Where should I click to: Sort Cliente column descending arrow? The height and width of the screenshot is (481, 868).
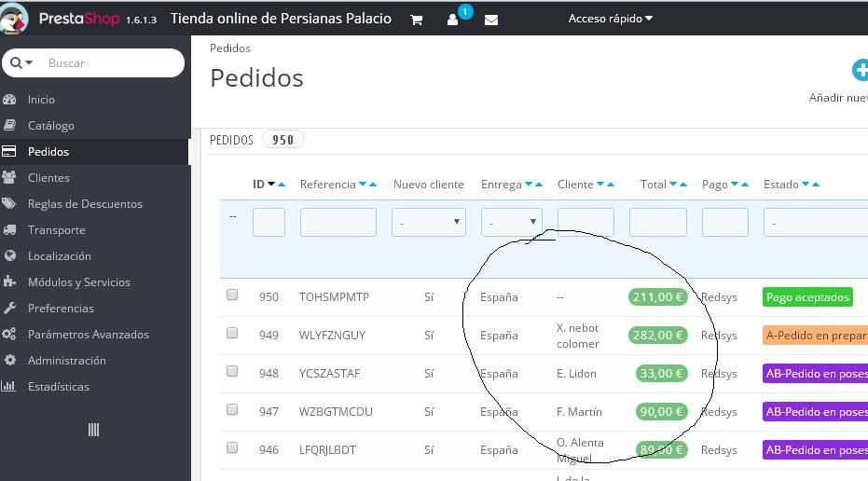[x=600, y=184]
